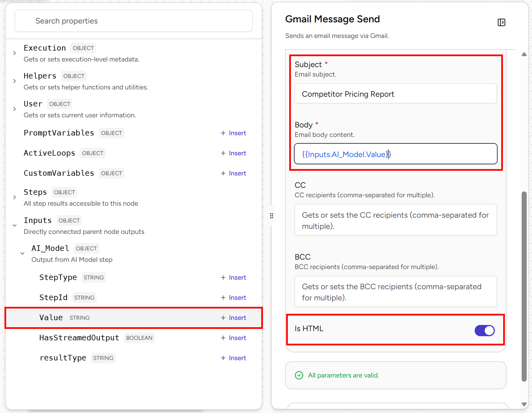The height and width of the screenshot is (413, 532).
Task: Click 'Output from AI Model step' description
Action: [x=72, y=260]
